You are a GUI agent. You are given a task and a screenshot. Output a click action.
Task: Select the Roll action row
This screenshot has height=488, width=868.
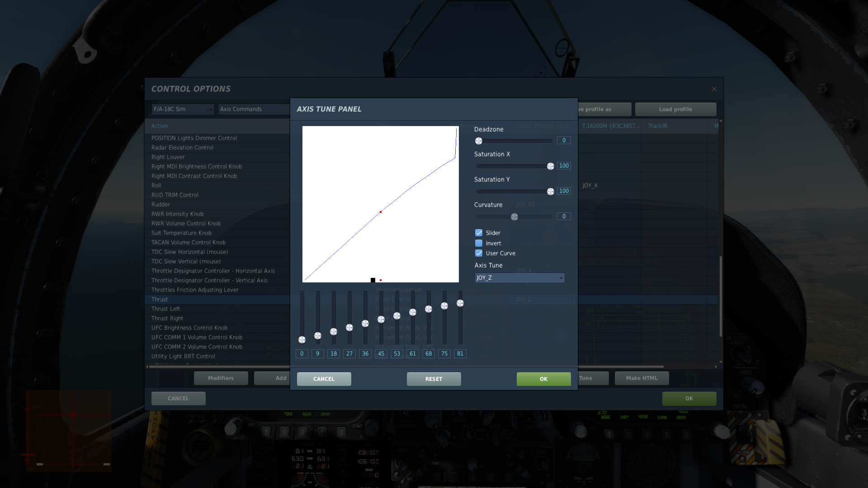pos(217,186)
